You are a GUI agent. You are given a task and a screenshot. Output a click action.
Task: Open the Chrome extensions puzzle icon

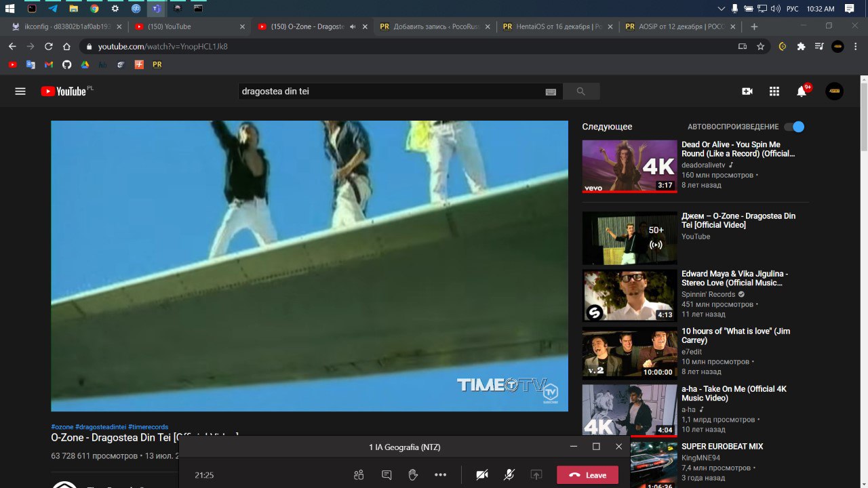pyautogui.click(x=802, y=47)
